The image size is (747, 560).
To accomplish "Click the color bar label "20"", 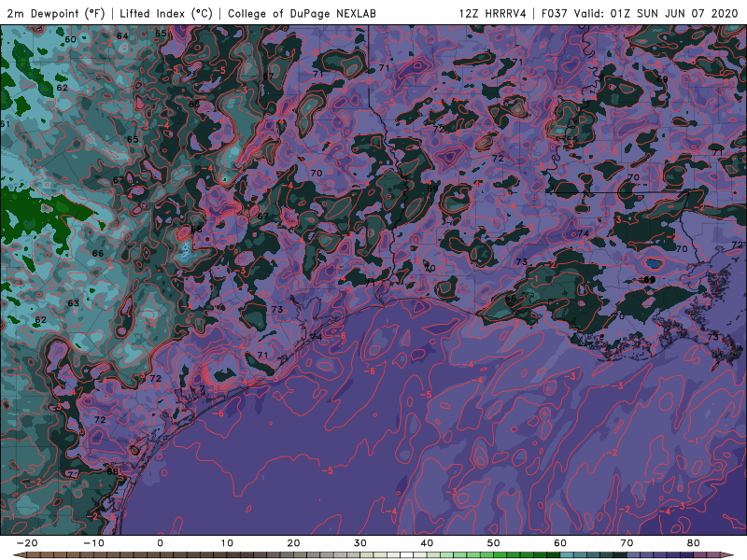I will pyautogui.click(x=293, y=543).
